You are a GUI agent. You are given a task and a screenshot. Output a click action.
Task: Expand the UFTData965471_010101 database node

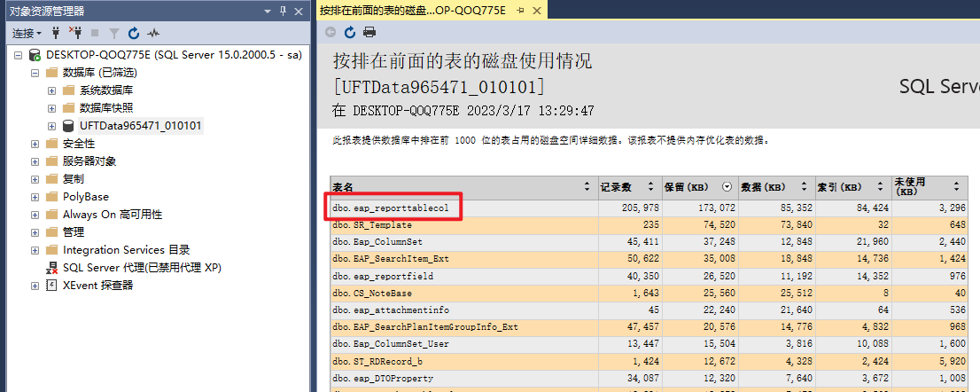pos(52,126)
